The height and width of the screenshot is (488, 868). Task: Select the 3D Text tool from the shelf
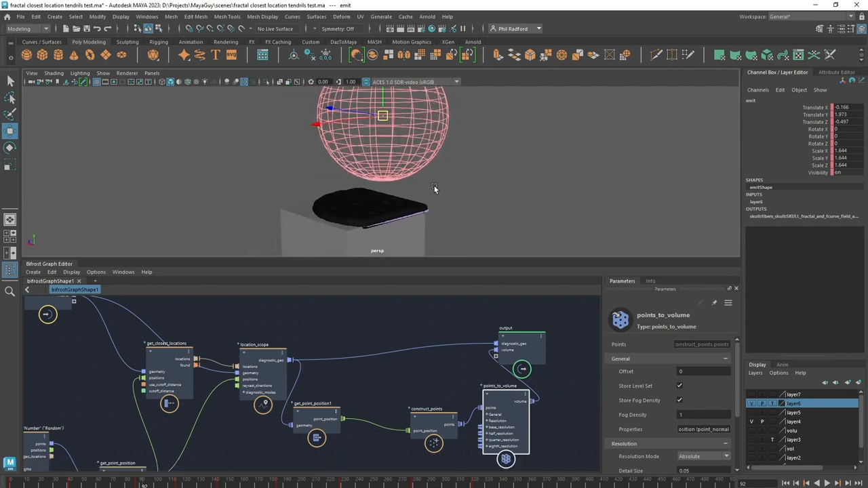click(215, 55)
